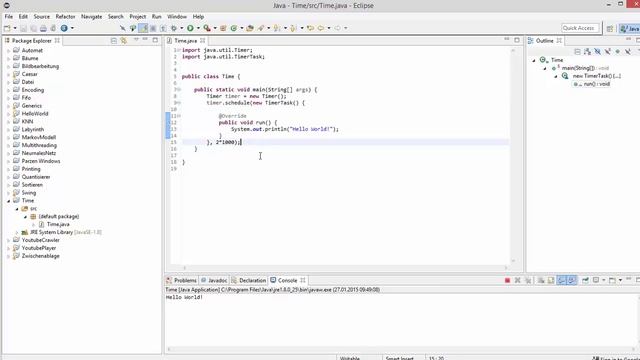Click the Debug (bug) toolbar icon
This screenshot has height=360, width=640.
(x=174, y=28)
